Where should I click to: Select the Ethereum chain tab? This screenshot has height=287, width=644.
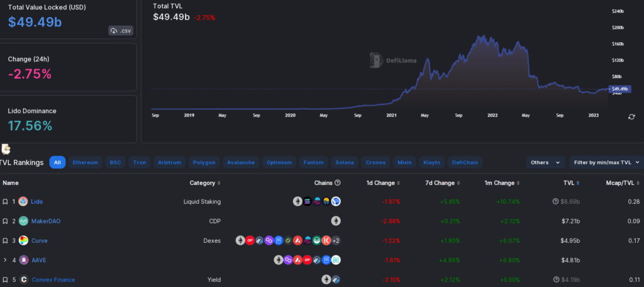click(x=85, y=162)
